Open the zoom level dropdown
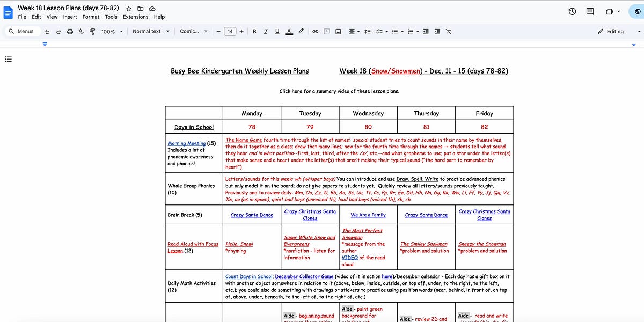 coord(111,31)
